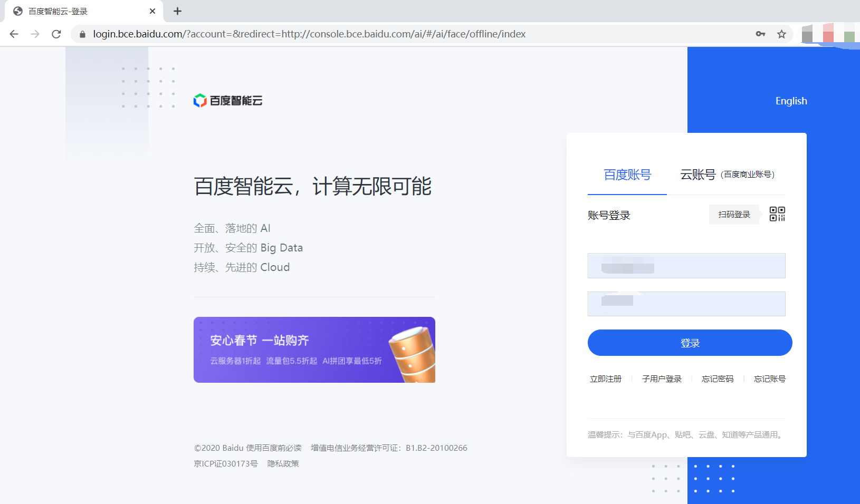Screen dimensions: 860x504
Task: Focus the password input field
Action: click(686, 304)
